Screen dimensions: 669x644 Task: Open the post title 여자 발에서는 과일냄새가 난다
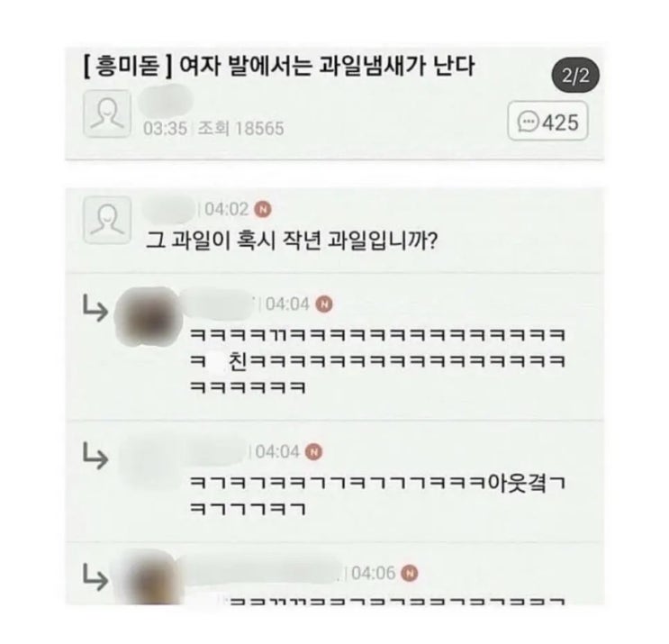click(327, 67)
